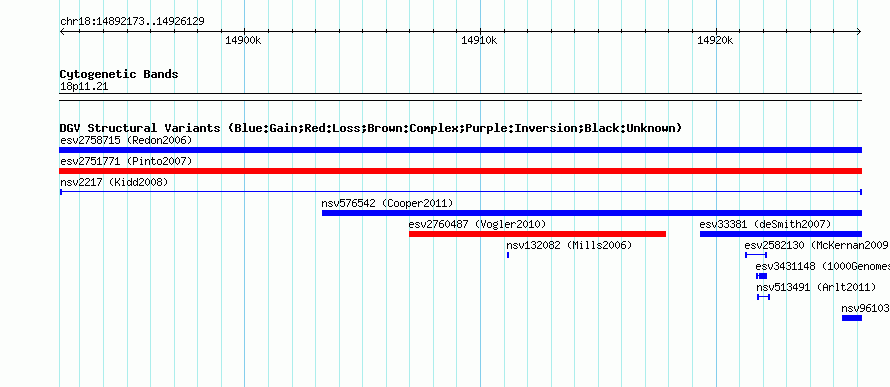Click the Cytogenetic Bands track title
This screenshot has height=387, width=890.
pos(119,74)
